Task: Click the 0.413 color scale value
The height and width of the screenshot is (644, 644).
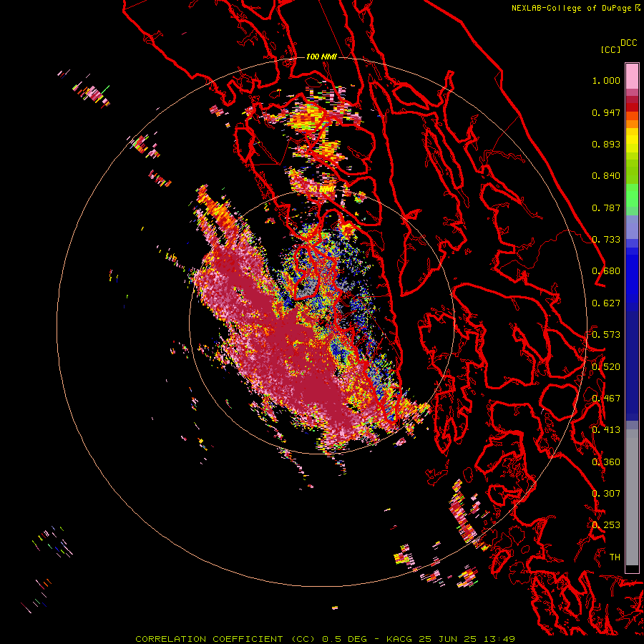Action: pos(606,430)
